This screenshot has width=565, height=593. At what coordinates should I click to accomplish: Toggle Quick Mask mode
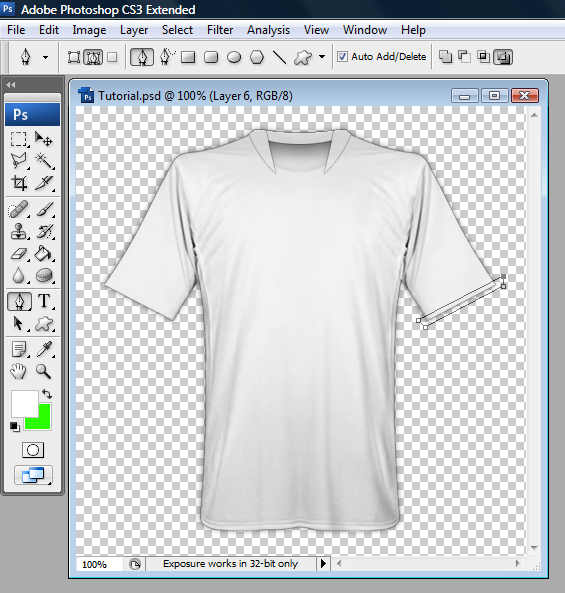[x=33, y=450]
